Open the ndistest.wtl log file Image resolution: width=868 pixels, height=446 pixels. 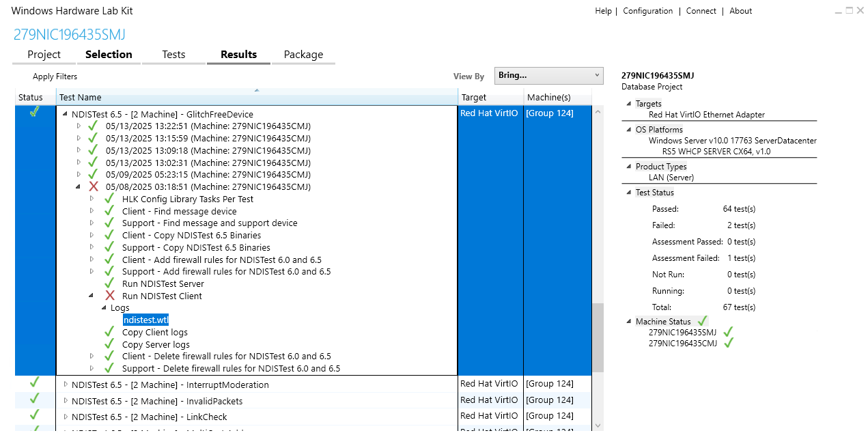click(145, 320)
